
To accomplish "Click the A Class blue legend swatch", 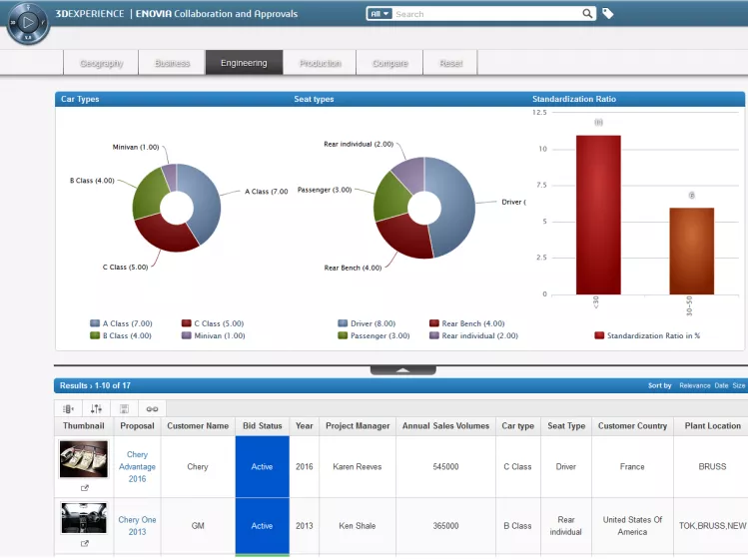I will 95,323.
